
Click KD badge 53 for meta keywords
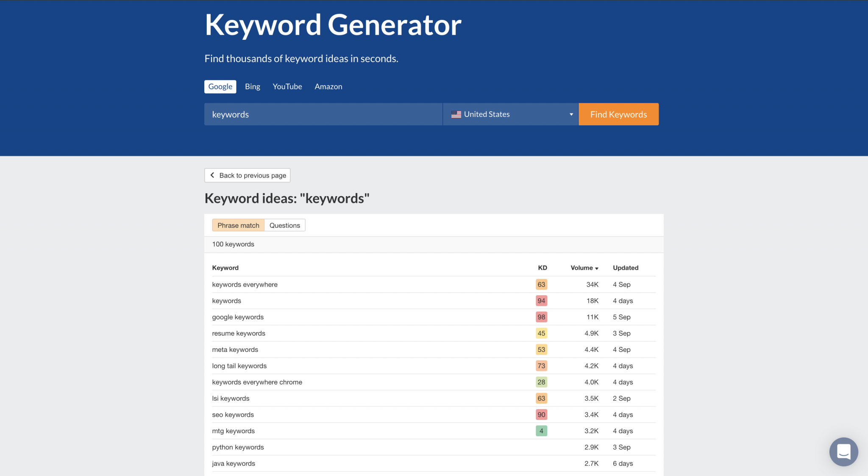coord(541,350)
